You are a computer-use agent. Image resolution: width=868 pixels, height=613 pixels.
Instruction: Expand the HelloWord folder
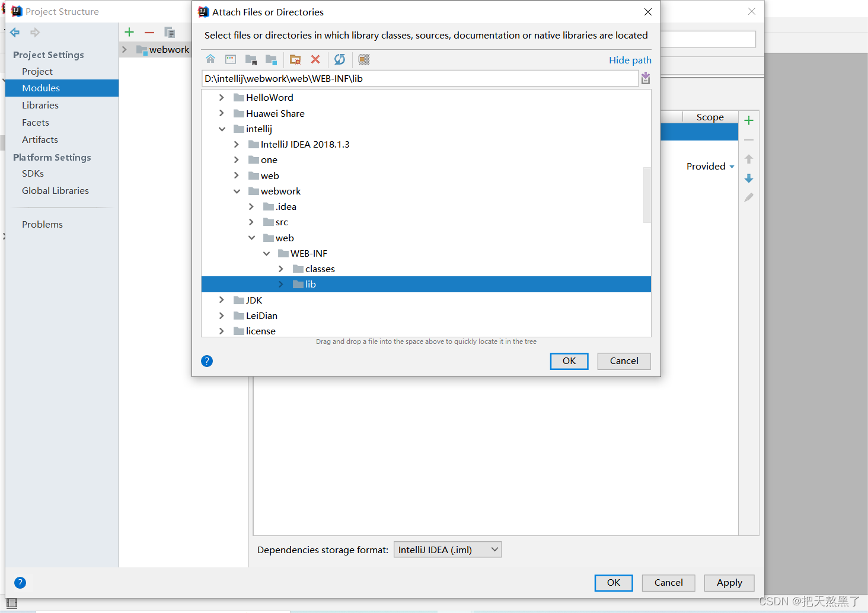pos(222,97)
